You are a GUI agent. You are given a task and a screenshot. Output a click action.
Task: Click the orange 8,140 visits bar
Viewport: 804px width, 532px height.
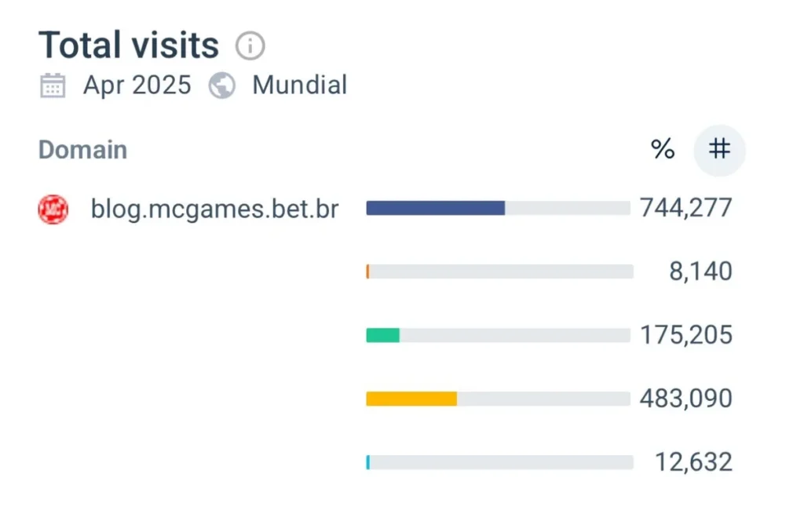tap(367, 271)
